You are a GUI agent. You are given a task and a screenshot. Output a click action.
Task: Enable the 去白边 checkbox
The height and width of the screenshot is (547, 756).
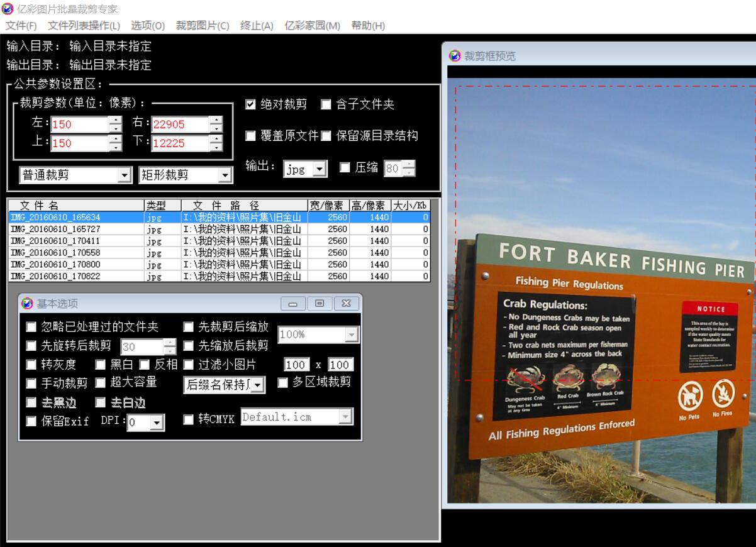[100, 402]
